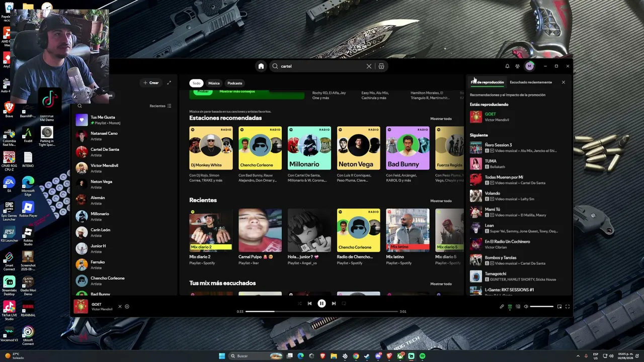Select the Podcasts filter chip
The height and width of the screenshot is (362, 644).
[x=235, y=83]
